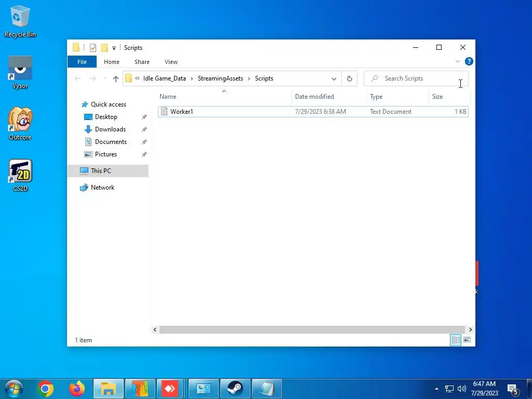Launch Firefox from the taskbar
The height and width of the screenshot is (399, 532).
click(77, 389)
